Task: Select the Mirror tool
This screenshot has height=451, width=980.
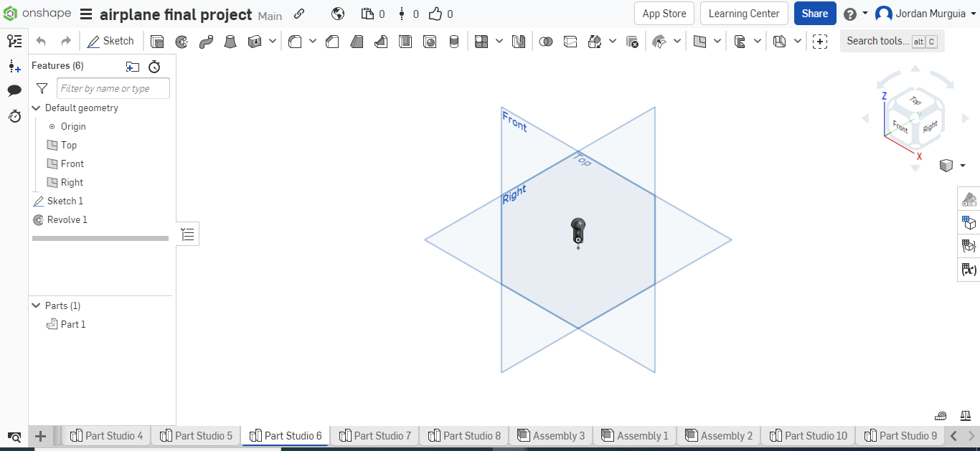Action: pyautogui.click(x=519, y=41)
